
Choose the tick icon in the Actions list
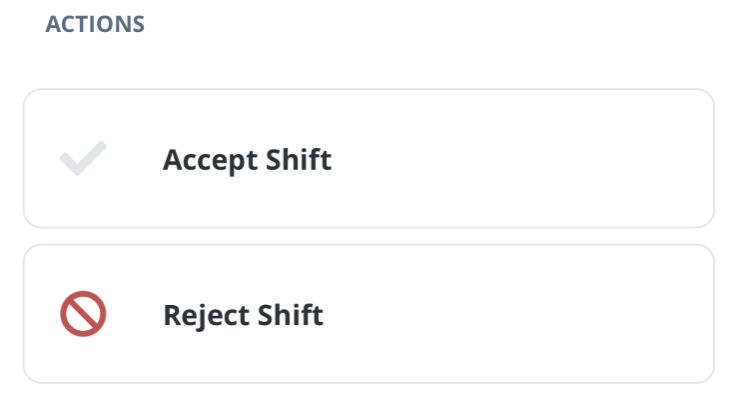tap(83, 158)
